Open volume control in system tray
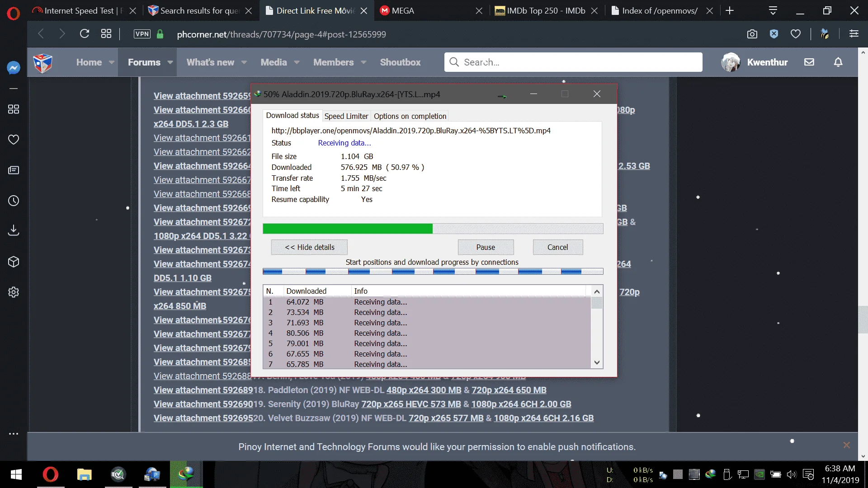The width and height of the screenshot is (868, 488). [791, 474]
